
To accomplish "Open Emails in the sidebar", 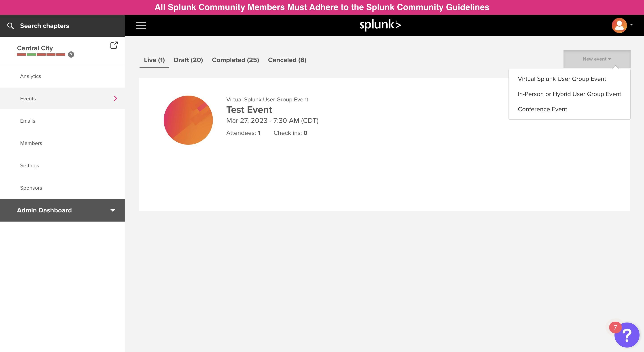I will [62, 121].
